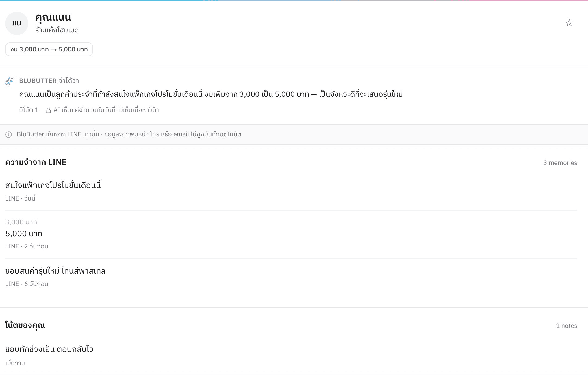588x375 pixels.
Task: Click the info icon in the LINE notice bar
Action: [9, 135]
